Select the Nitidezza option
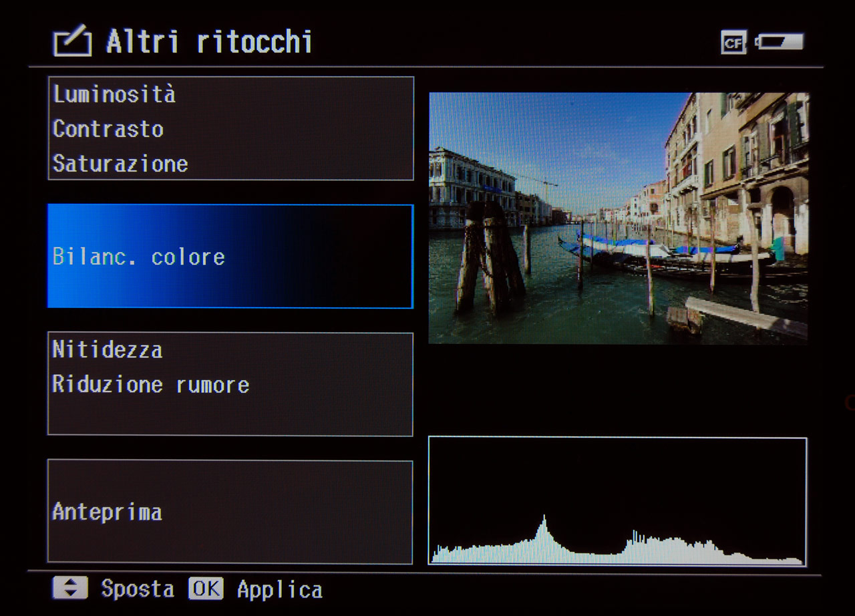Viewport: 855px width, 616px height. pyautogui.click(x=108, y=349)
